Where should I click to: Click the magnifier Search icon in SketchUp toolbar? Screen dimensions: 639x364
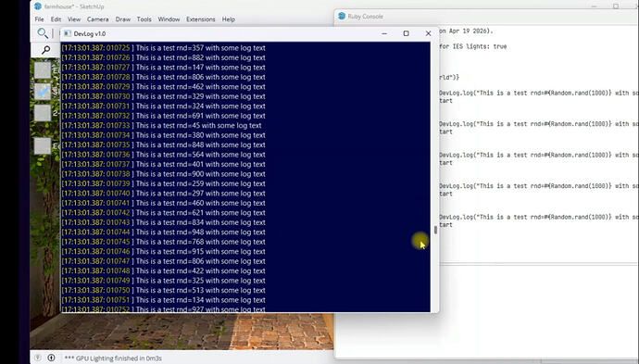[43, 33]
